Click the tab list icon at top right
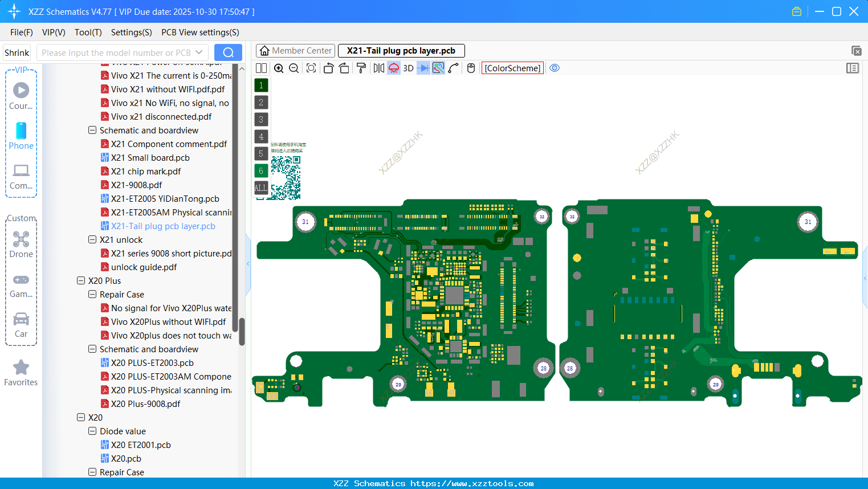The width and height of the screenshot is (868, 489). click(856, 51)
